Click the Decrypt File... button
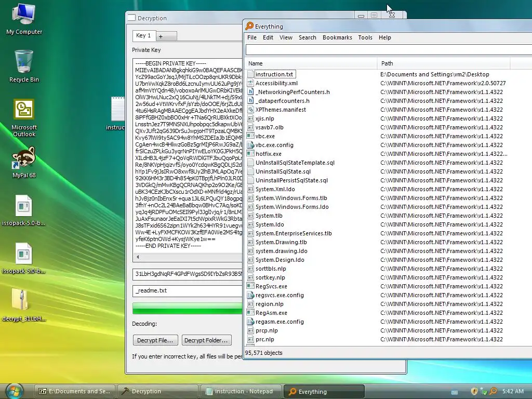This screenshot has height=399, width=532. (155, 340)
